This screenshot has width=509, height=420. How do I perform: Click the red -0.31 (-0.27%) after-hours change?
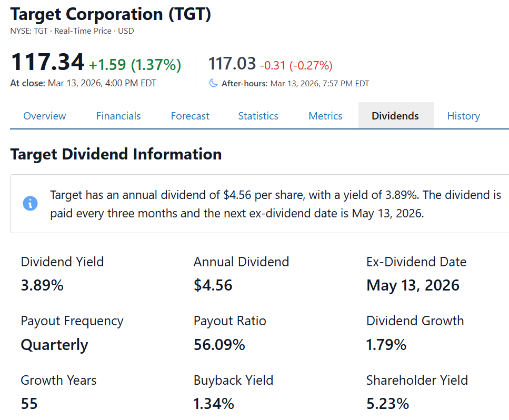coord(296,65)
